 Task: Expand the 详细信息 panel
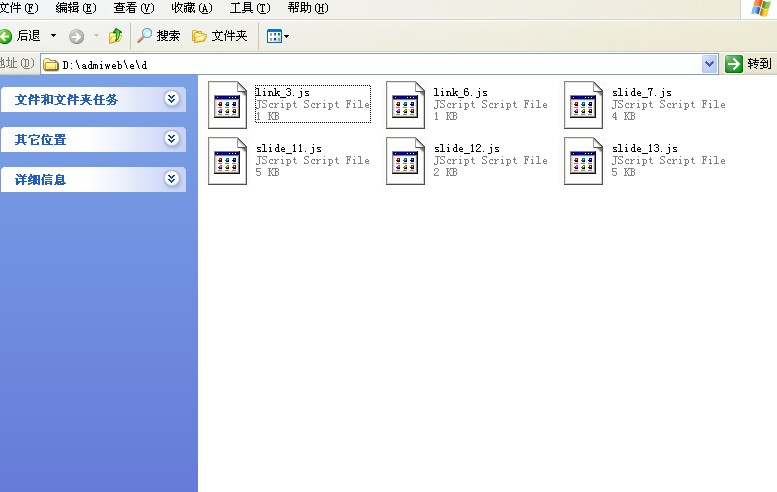172,179
